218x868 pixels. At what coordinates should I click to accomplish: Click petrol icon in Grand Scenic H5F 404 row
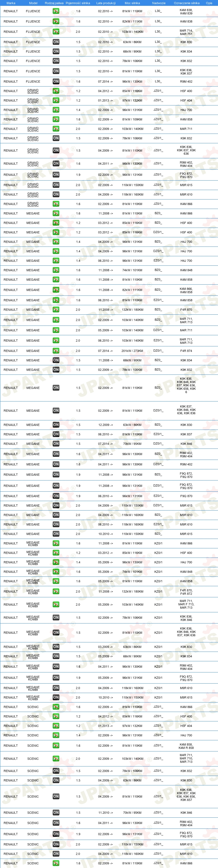tap(56, 100)
